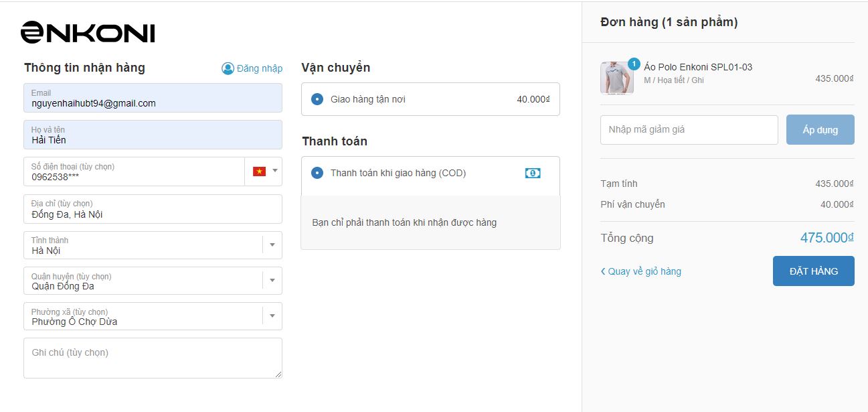
Task: Click the Vietnam flag country icon
Action: click(x=259, y=171)
